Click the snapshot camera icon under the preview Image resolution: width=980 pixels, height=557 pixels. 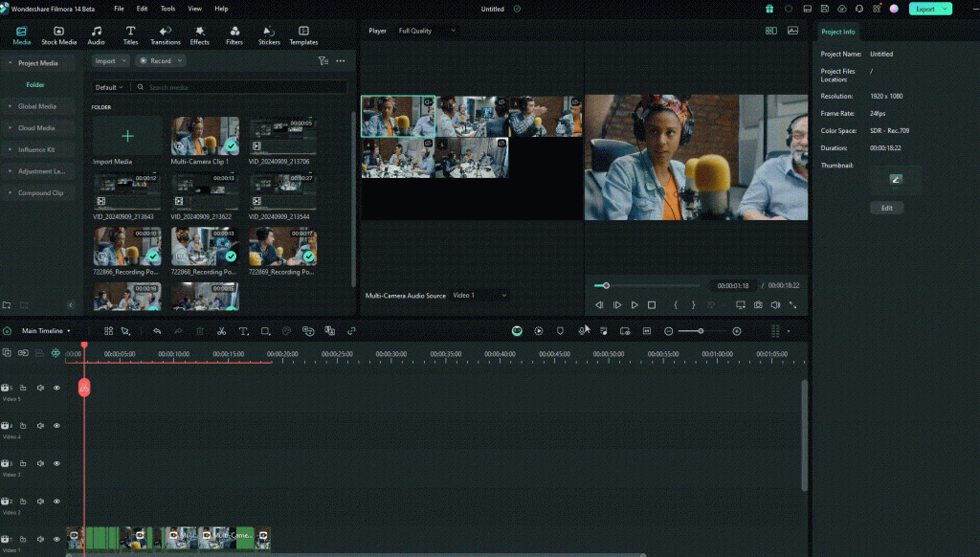(x=758, y=305)
